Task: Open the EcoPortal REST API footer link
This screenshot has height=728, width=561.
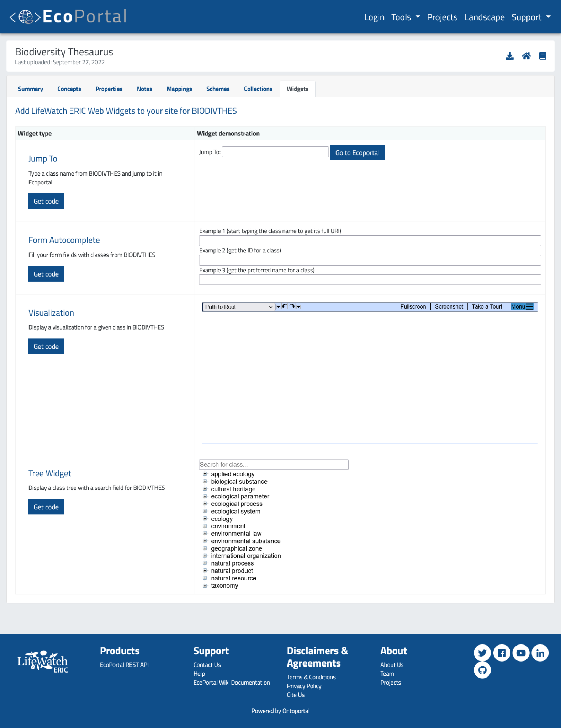Action: click(x=124, y=665)
